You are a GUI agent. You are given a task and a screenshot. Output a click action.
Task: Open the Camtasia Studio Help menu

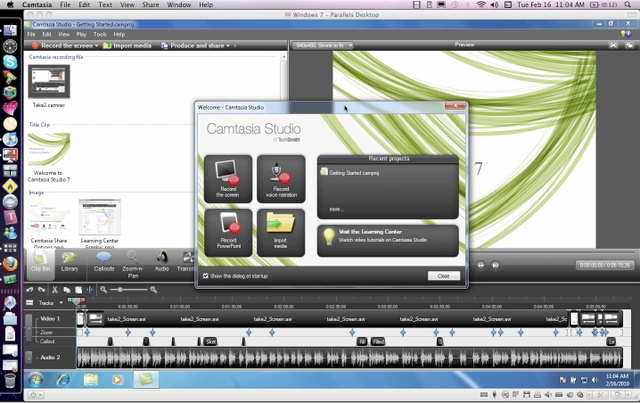[119, 34]
